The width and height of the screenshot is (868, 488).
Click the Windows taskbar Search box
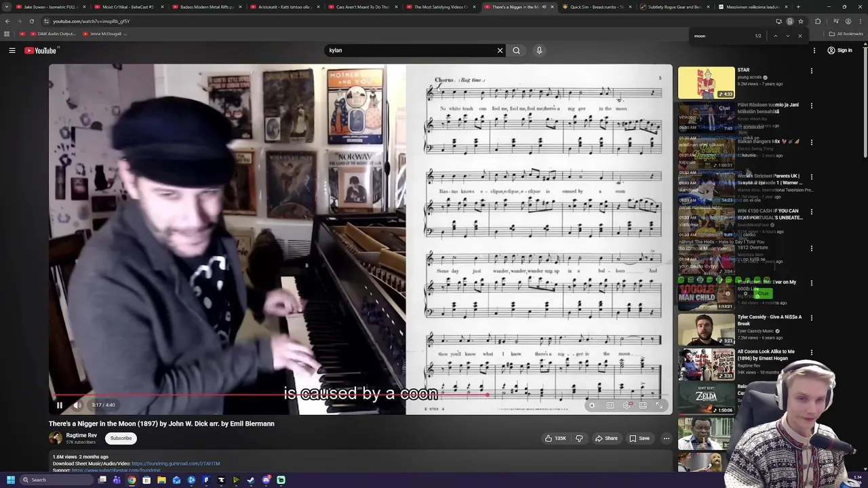click(x=56, y=480)
